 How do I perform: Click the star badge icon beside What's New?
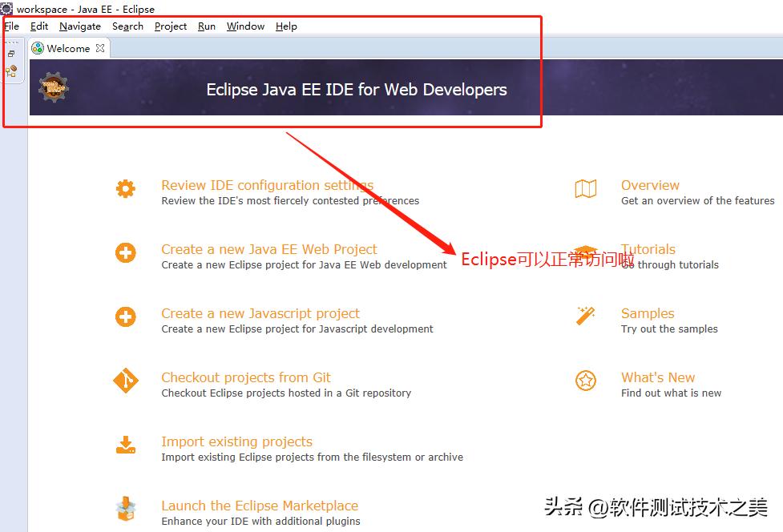(x=586, y=381)
